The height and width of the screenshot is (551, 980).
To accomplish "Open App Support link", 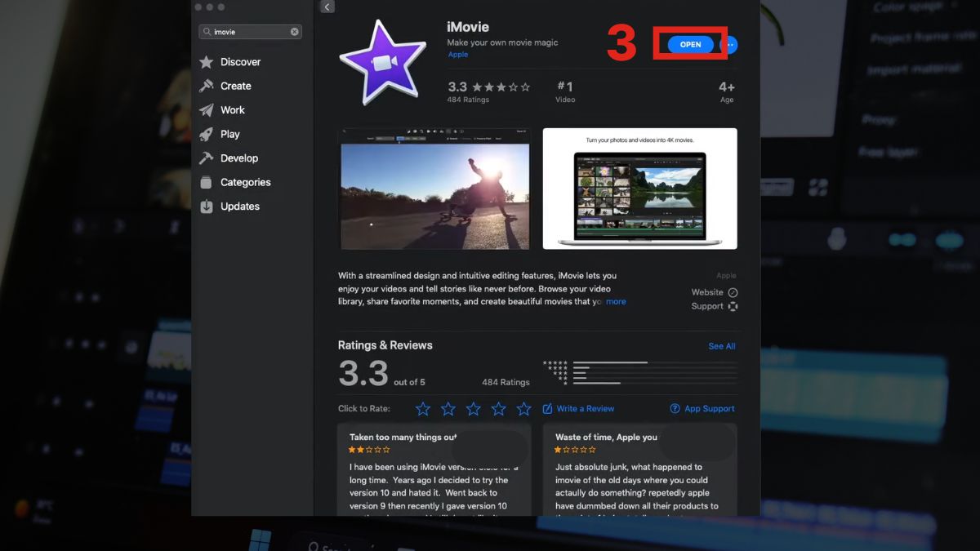I will tap(710, 409).
